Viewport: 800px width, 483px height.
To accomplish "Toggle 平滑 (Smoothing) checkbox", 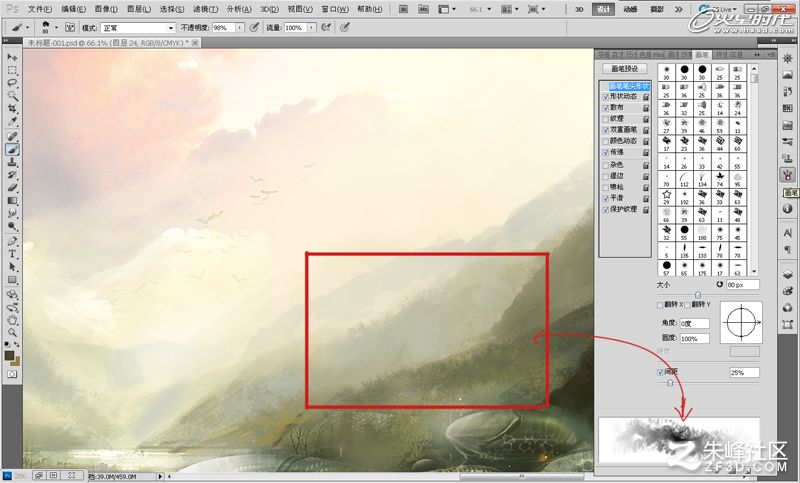I will coord(606,198).
